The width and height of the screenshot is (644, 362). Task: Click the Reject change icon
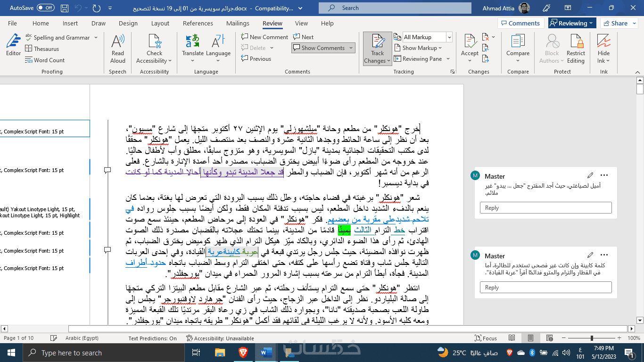[x=485, y=37]
